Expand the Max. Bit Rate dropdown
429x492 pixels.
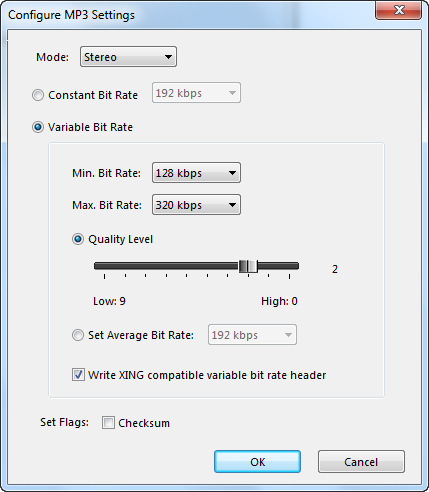tap(196, 205)
